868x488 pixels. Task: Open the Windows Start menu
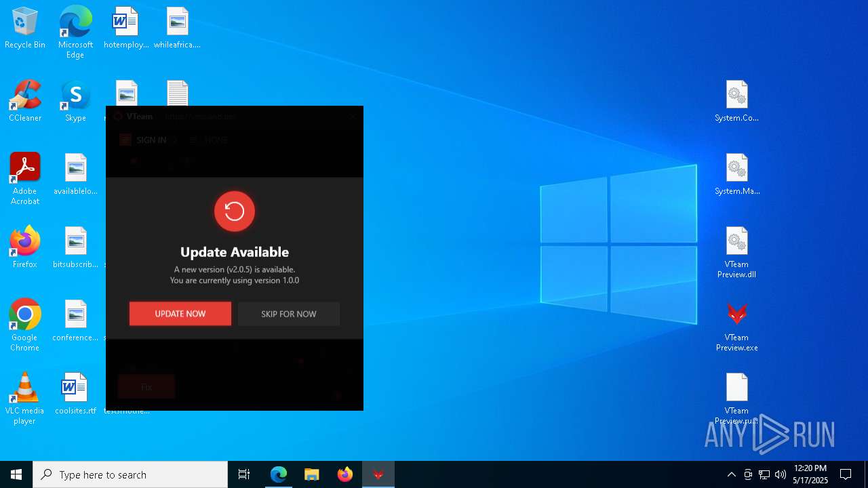(x=16, y=474)
